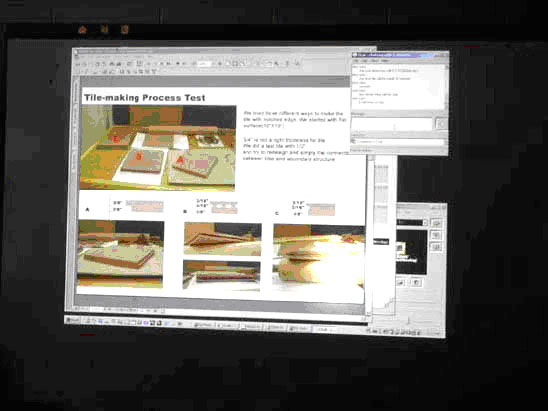Click into the chat message input box

pos(391,124)
